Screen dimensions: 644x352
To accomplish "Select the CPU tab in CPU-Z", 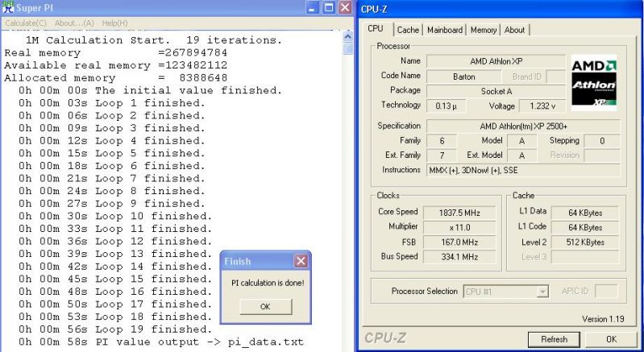I will 376,29.
